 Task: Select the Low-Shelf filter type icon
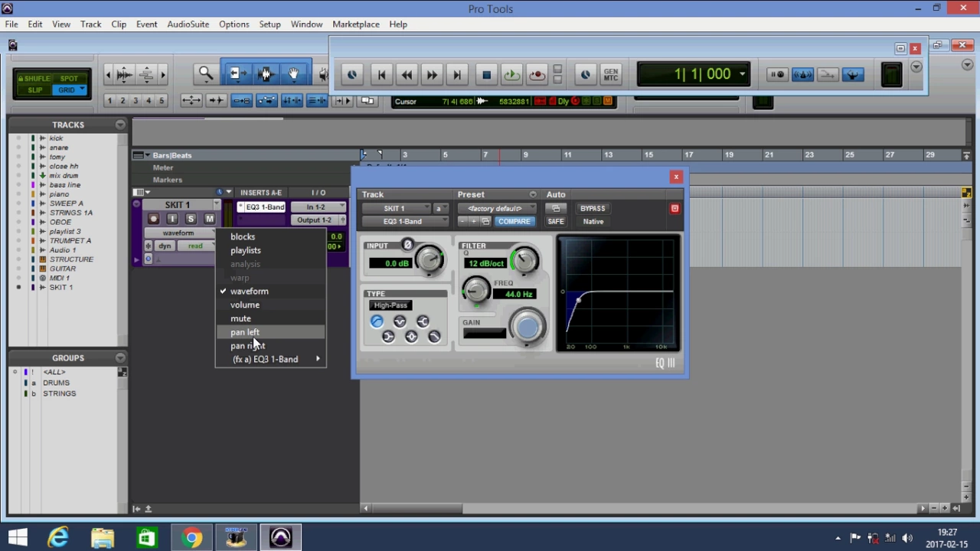coord(388,337)
